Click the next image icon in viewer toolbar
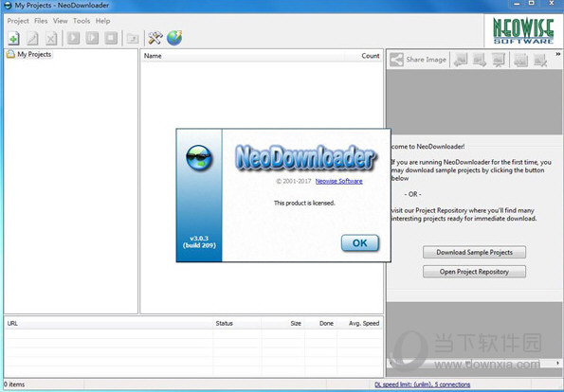 tap(480, 60)
